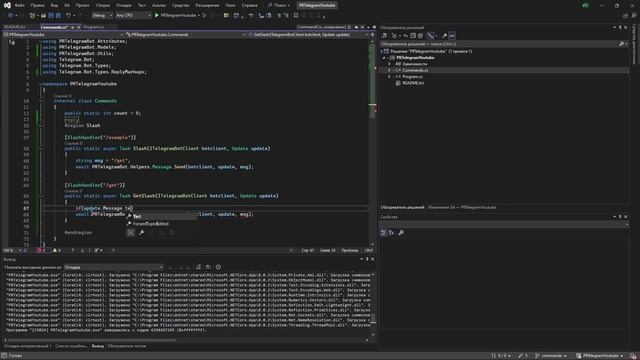Viewport: 640px width, 360px height.
Task: Click Solution Explorer preview selected items icon
Action: [x=452, y=36]
